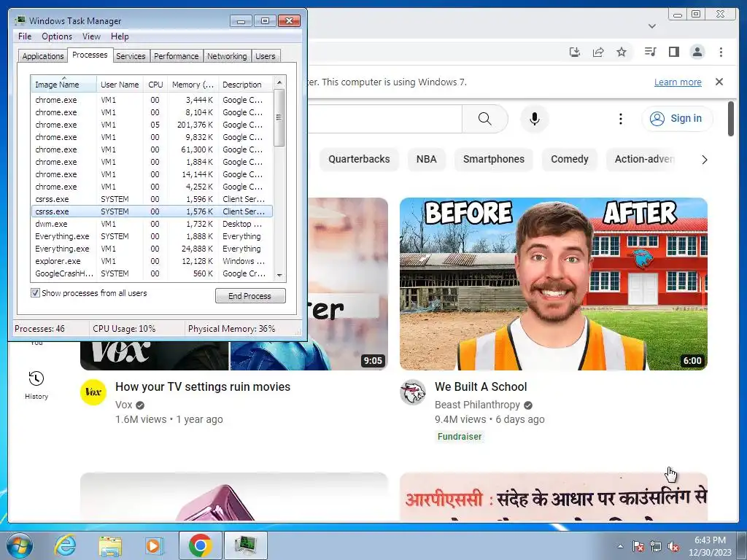
Task: Open Task Manager View menu
Action: point(91,36)
